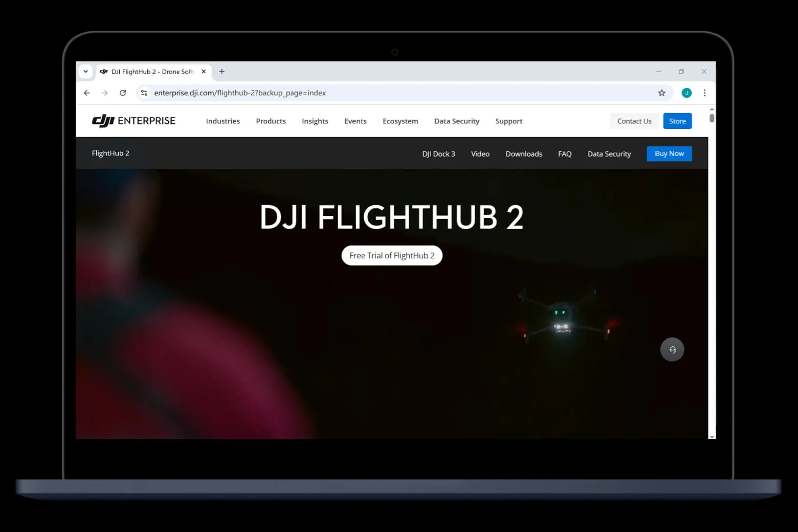Open a new browser tab
Image resolution: width=798 pixels, height=532 pixels.
221,72
